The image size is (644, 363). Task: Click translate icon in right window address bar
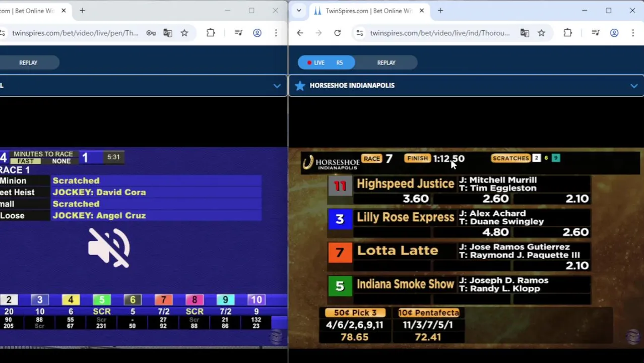point(525,33)
